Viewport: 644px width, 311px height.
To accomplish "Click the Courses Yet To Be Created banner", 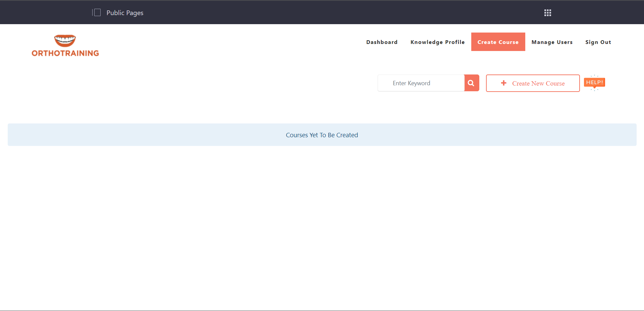I will click(x=322, y=135).
